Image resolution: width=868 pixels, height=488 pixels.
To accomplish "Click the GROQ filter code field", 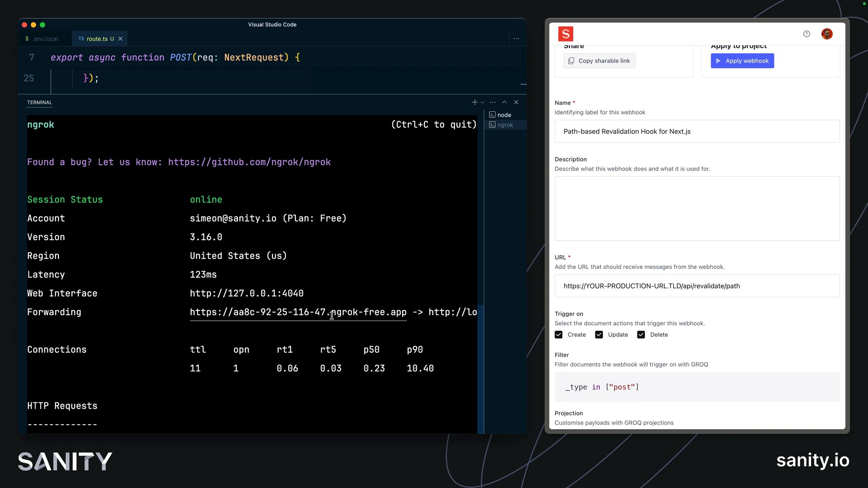I will pyautogui.click(x=697, y=387).
